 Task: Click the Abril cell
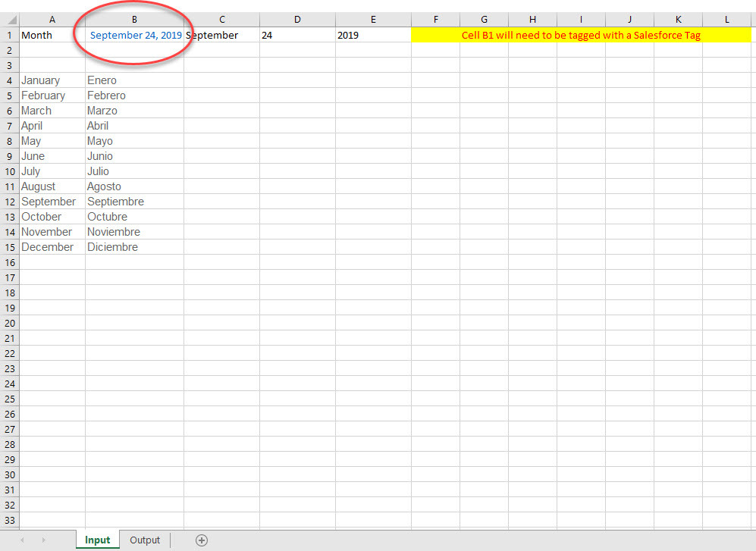pyautogui.click(x=134, y=126)
